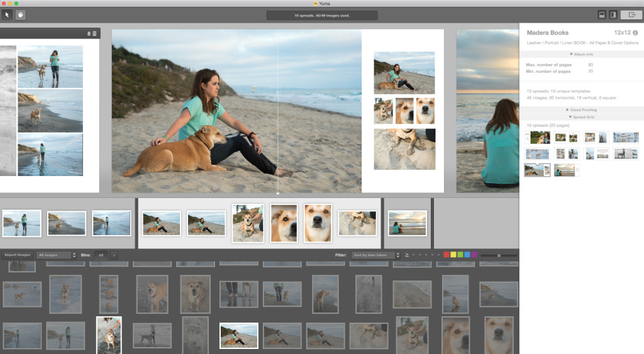Viewport: 644px width, 354px height.
Task: Select bottom photo on spread 8 page
Action: point(50,155)
